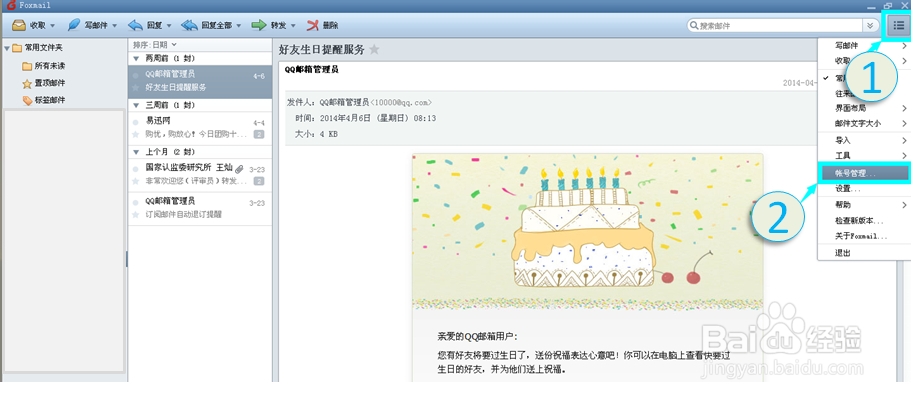Toggle read-status dot of 易迅网 mail
Image resolution: width=914 pixels, height=399 pixels.
click(136, 122)
